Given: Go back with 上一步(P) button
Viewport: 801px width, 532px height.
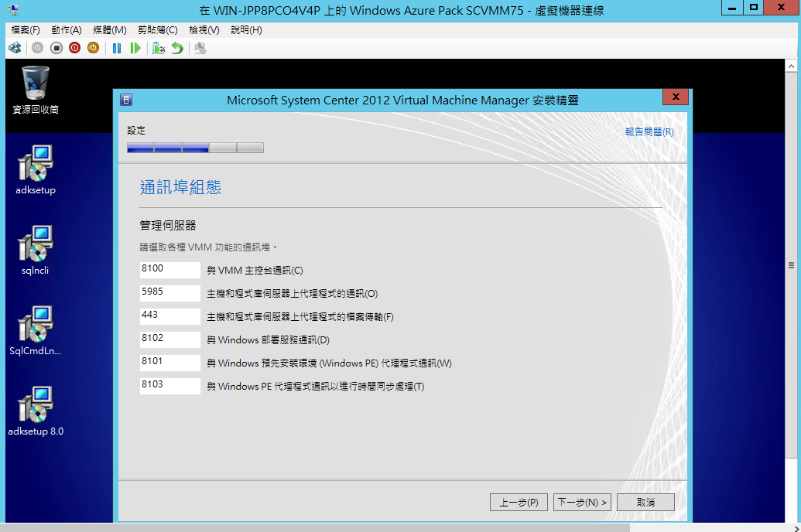Looking at the screenshot, I should [519, 503].
